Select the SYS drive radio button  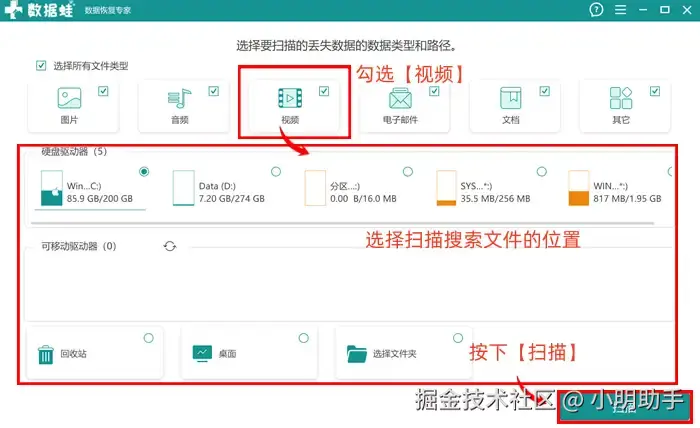[x=542, y=171]
